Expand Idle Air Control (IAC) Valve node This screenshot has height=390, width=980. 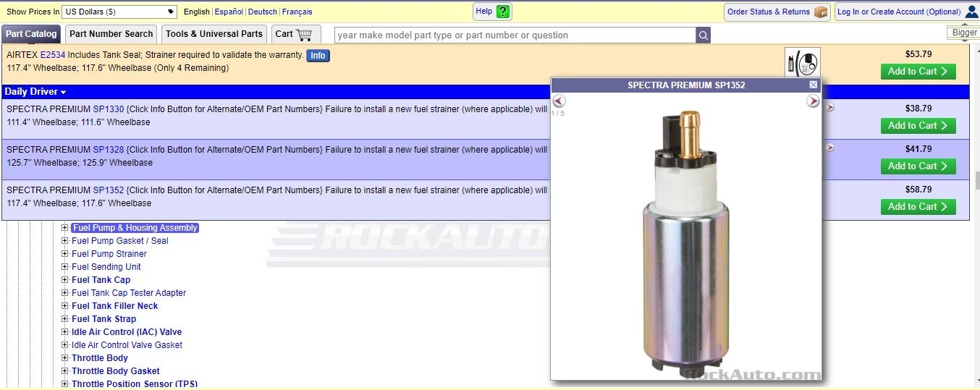pos(65,332)
